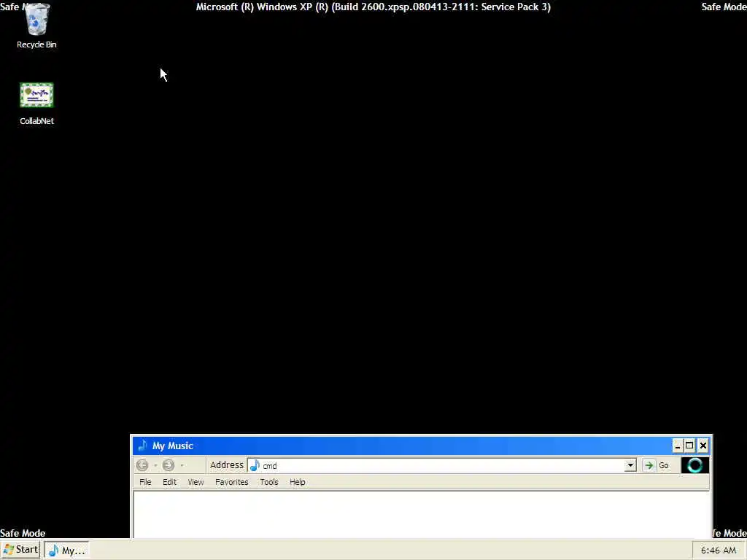The height and width of the screenshot is (560, 747).
Task: Open the Edit menu
Action: click(169, 482)
